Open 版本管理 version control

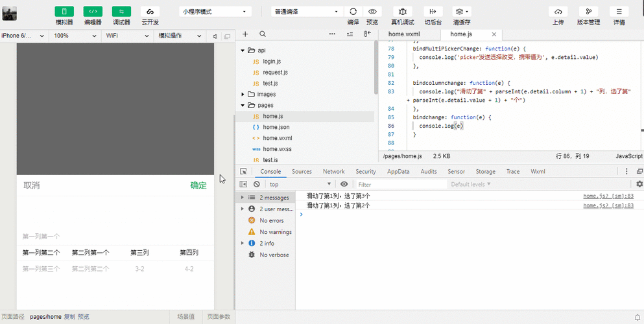coord(588,12)
